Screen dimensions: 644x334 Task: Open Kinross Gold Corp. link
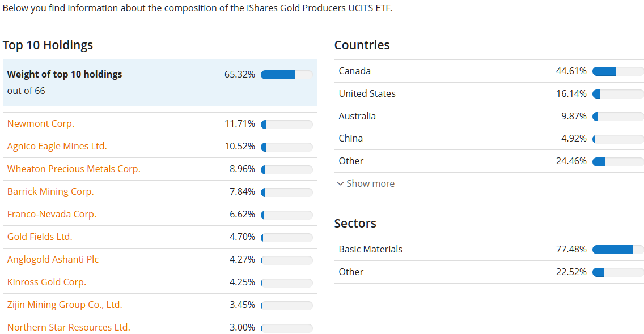(46, 282)
